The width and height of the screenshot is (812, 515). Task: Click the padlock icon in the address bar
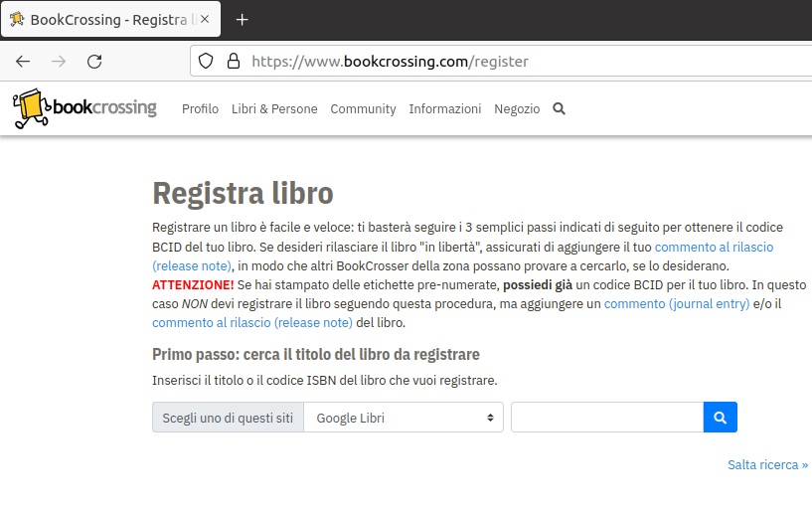234,62
